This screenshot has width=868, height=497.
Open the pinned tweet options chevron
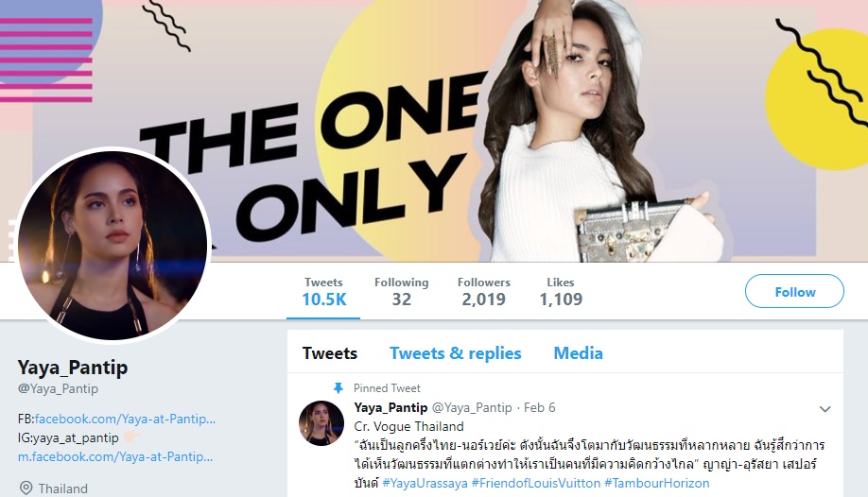(825, 409)
